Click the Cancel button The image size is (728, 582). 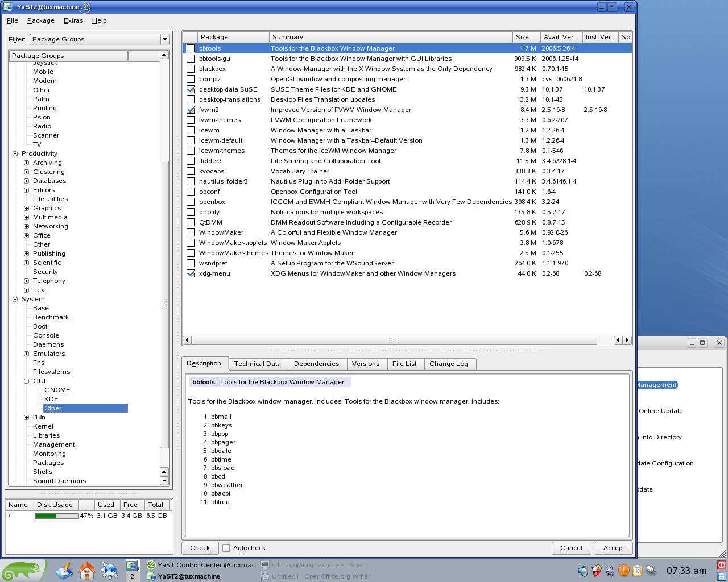click(x=571, y=548)
